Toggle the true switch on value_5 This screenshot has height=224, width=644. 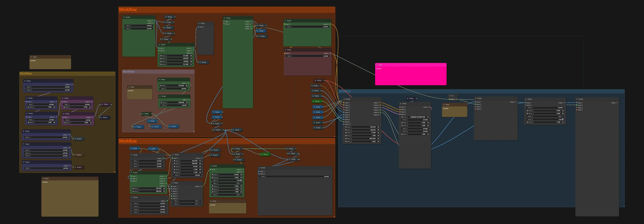[563, 119]
